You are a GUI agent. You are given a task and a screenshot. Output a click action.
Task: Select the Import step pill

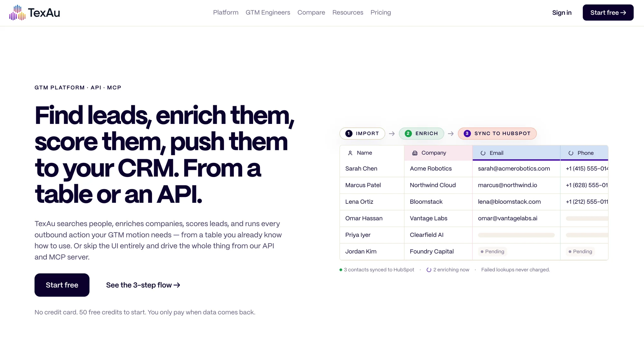pyautogui.click(x=362, y=134)
